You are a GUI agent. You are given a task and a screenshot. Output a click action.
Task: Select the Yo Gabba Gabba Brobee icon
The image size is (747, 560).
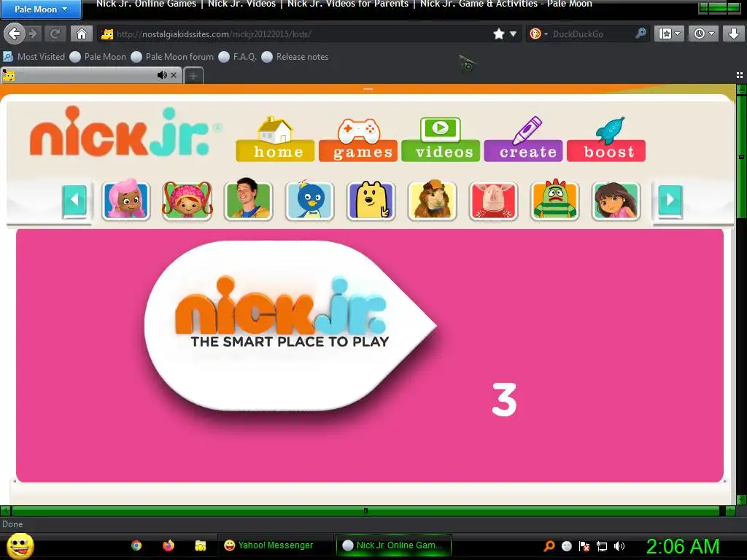554,200
